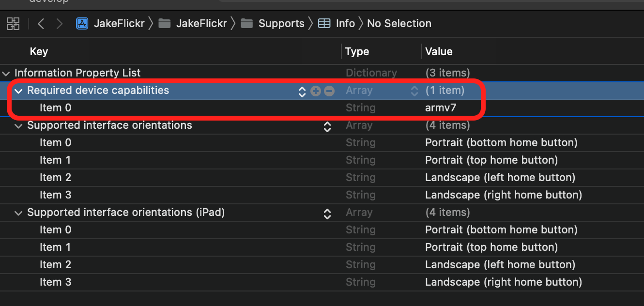Remove row with the minus icon
644x306 pixels.
pos(329,91)
